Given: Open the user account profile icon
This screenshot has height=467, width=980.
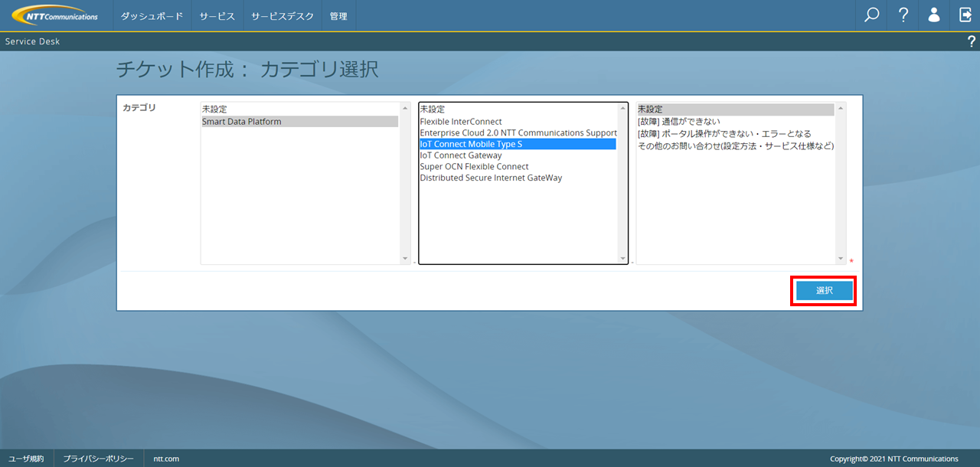Looking at the screenshot, I should pos(934,15).
